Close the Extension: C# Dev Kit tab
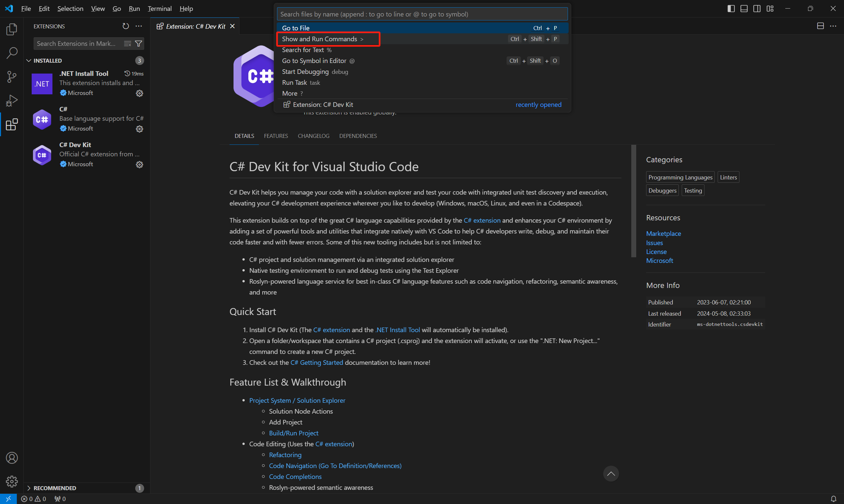 click(233, 26)
